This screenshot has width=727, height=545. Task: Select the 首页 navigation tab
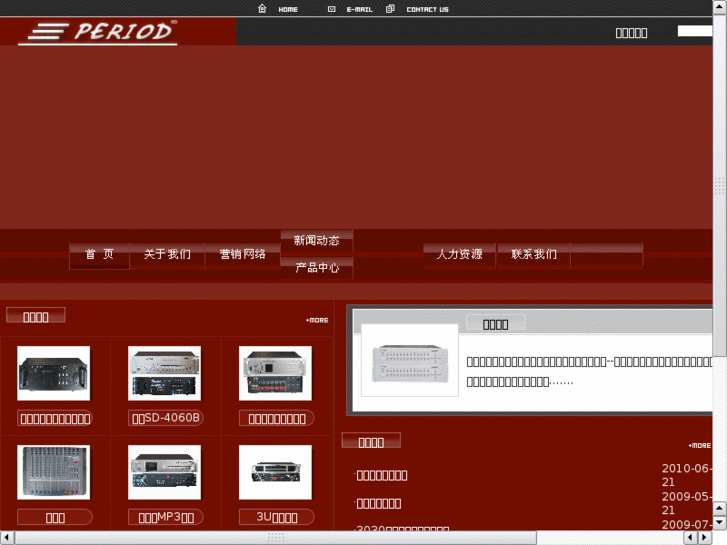[x=99, y=254]
